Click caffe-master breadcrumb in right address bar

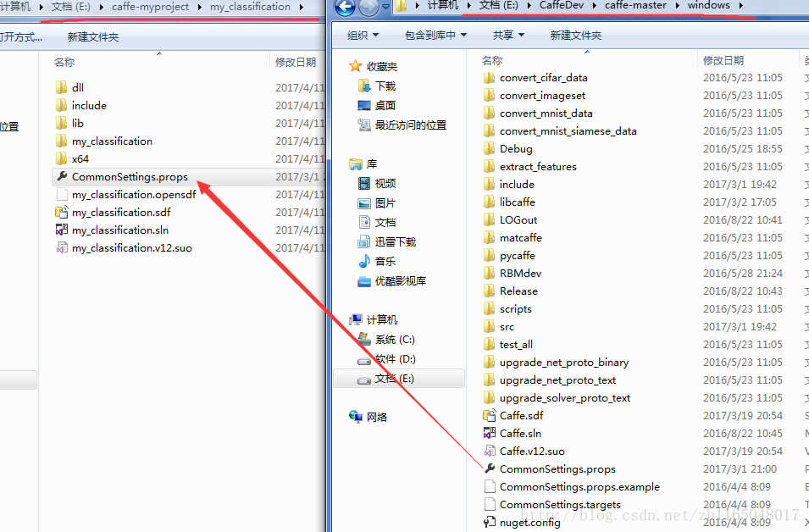(x=635, y=5)
